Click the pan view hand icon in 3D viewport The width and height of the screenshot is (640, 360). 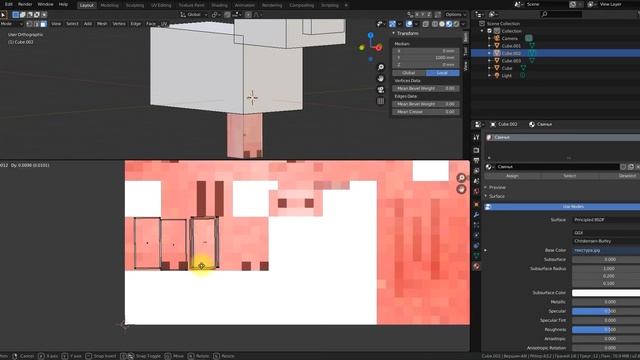[x=380, y=78]
